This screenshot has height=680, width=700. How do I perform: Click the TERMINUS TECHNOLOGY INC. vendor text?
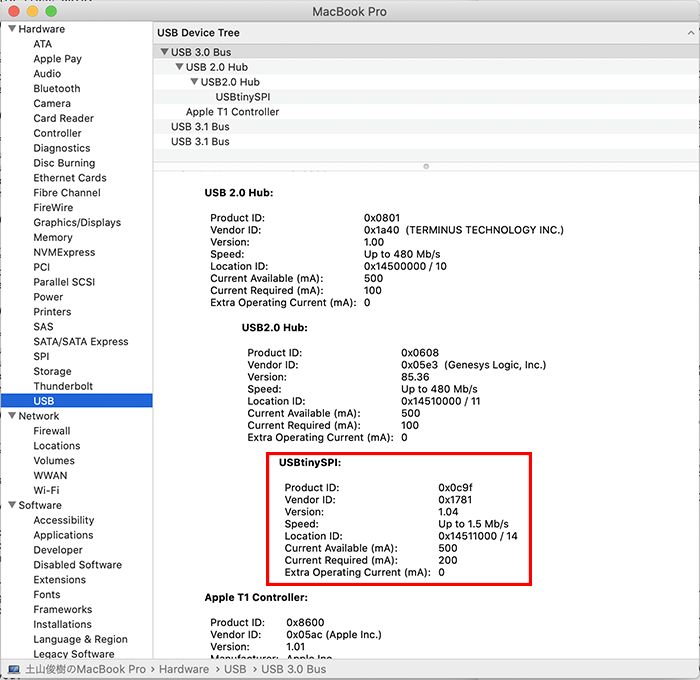point(484,230)
